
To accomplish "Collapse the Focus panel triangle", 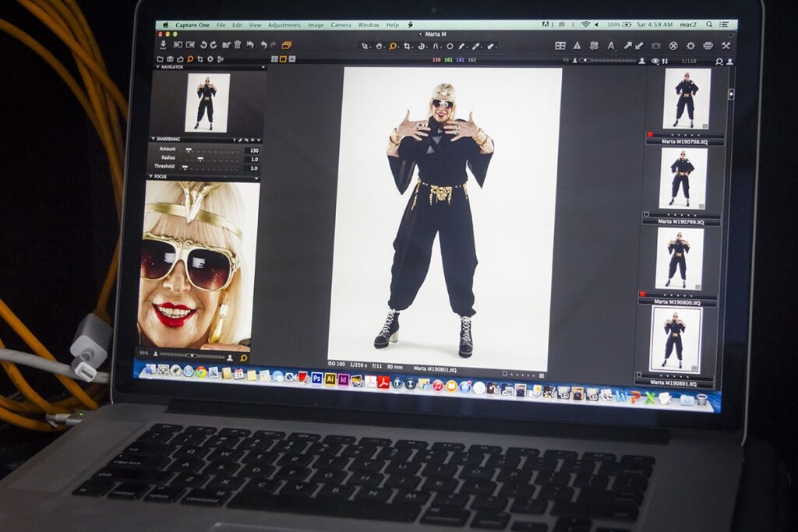I will pyautogui.click(x=150, y=177).
